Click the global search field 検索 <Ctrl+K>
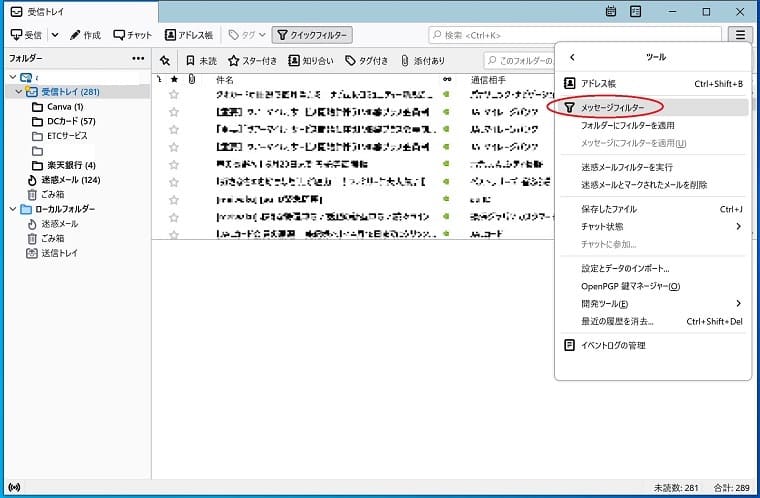The width and height of the screenshot is (760, 498). (x=575, y=35)
